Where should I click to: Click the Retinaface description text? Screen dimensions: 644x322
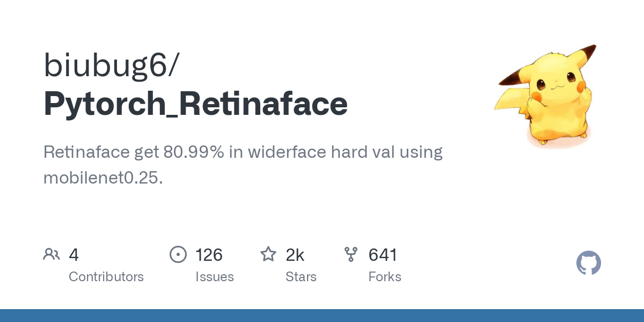243,152
